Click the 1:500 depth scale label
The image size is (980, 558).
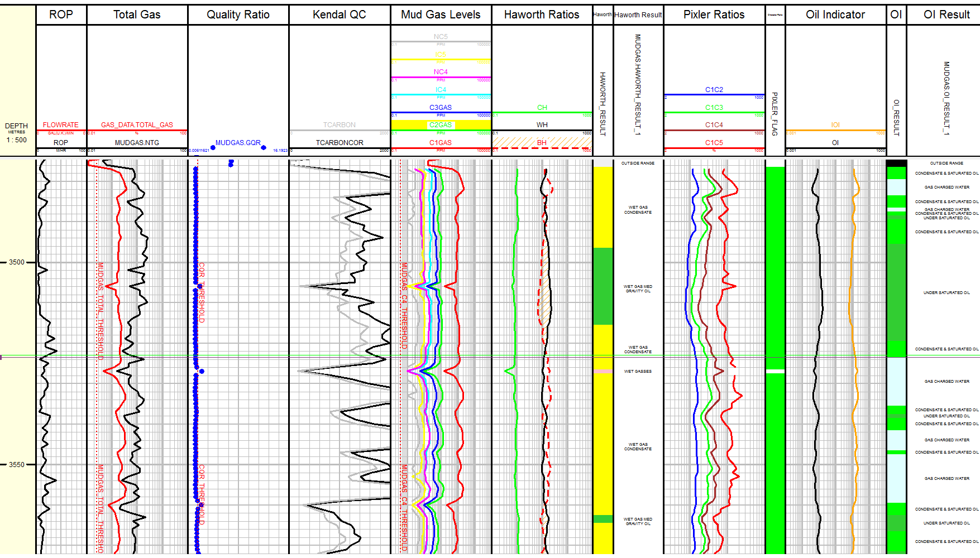pyautogui.click(x=17, y=140)
